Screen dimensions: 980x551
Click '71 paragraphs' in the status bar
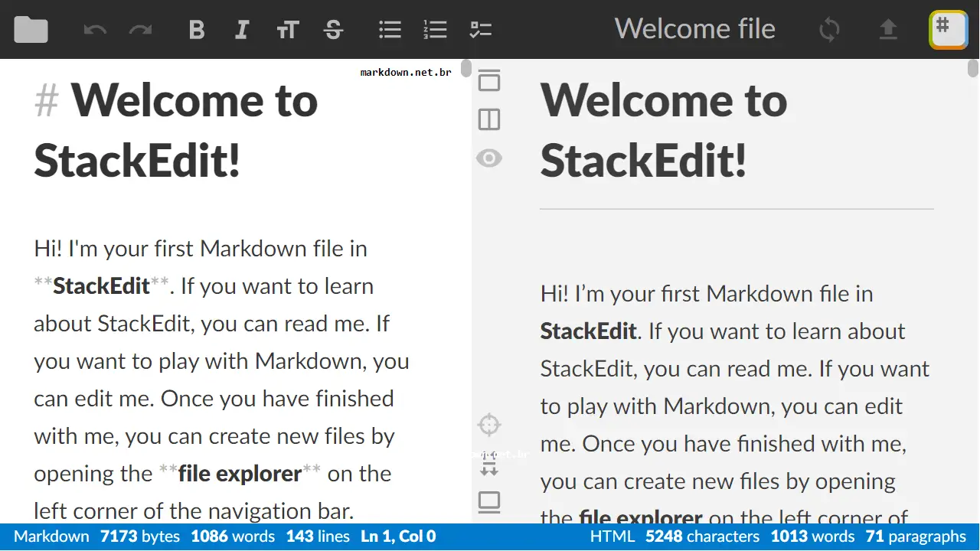[x=916, y=536]
